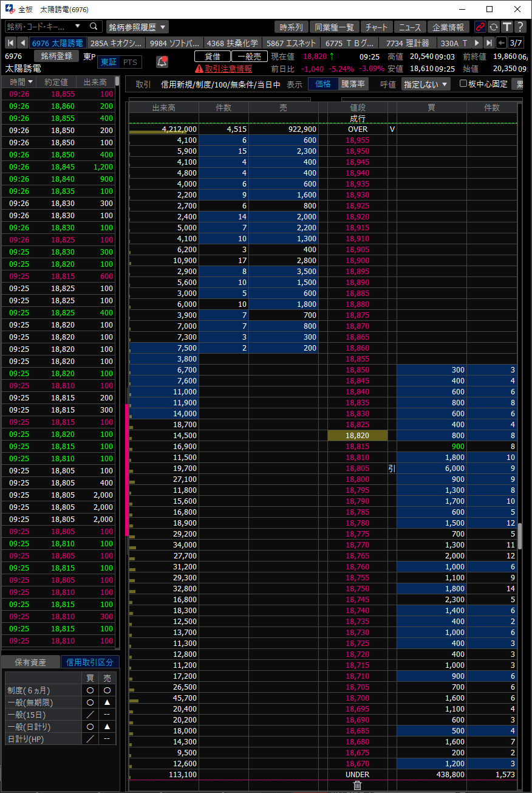Click 企業情報 button
532x793 pixels.
448,27
